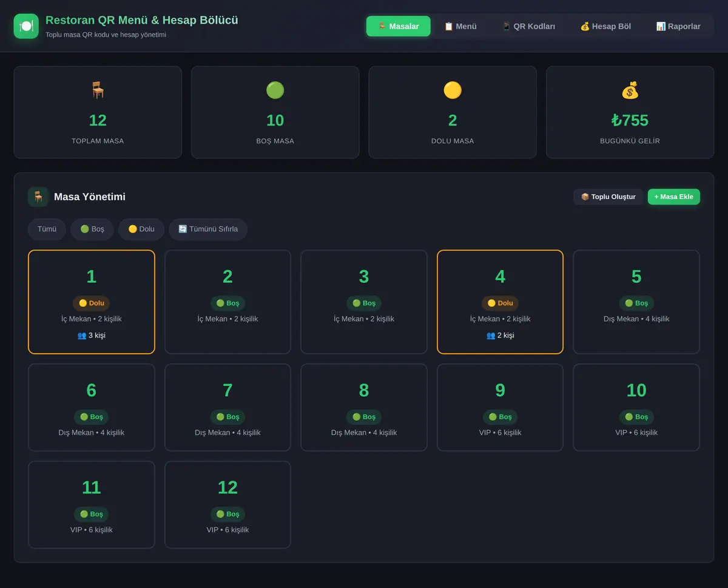Switch to the QR Kodları tab
Viewport: 728px width, 588px height.
point(528,26)
